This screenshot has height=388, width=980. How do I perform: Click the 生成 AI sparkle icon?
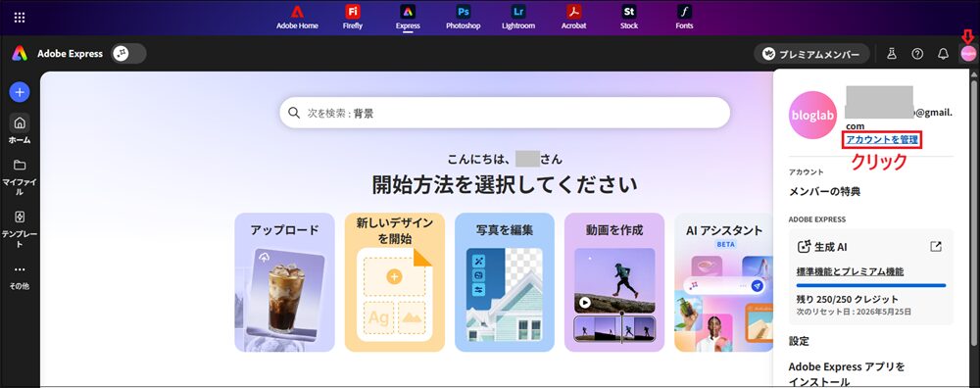coord(805,247)
